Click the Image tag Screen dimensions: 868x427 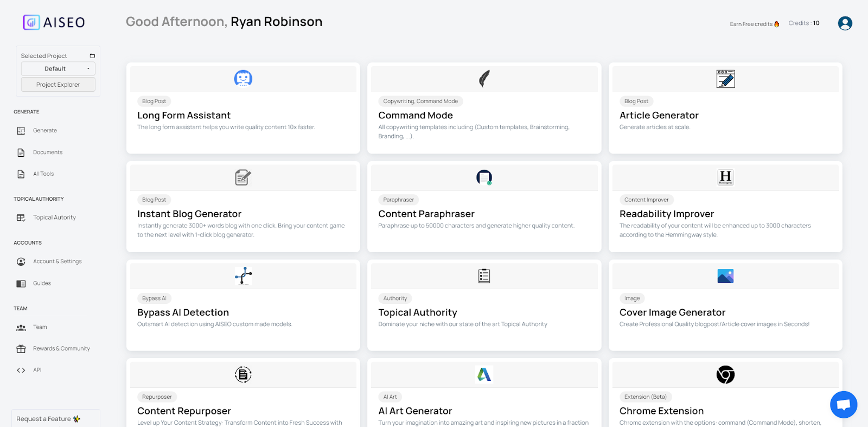tap(632, 298)
